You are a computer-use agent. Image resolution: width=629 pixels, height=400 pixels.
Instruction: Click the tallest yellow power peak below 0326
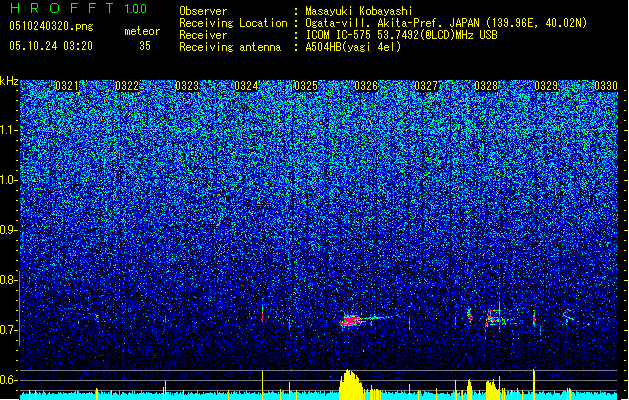coord(349,384)
